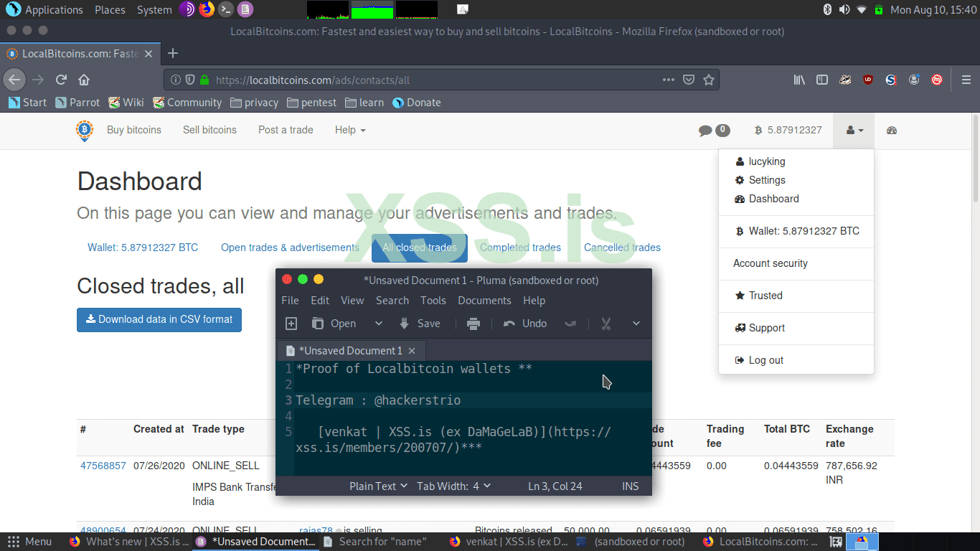The height and width of the screenshot is (551, 980).
Task: Log out from the account menu
Action: (766, 359)
